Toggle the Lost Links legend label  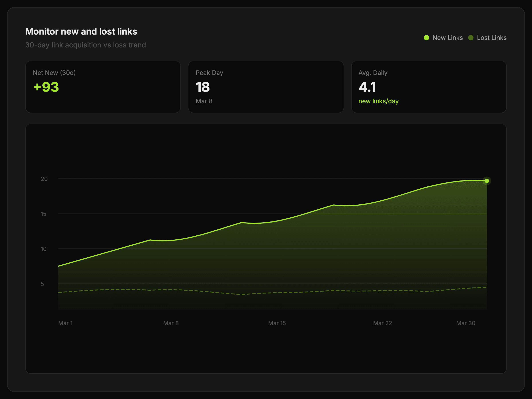click(x=492, y=38)
